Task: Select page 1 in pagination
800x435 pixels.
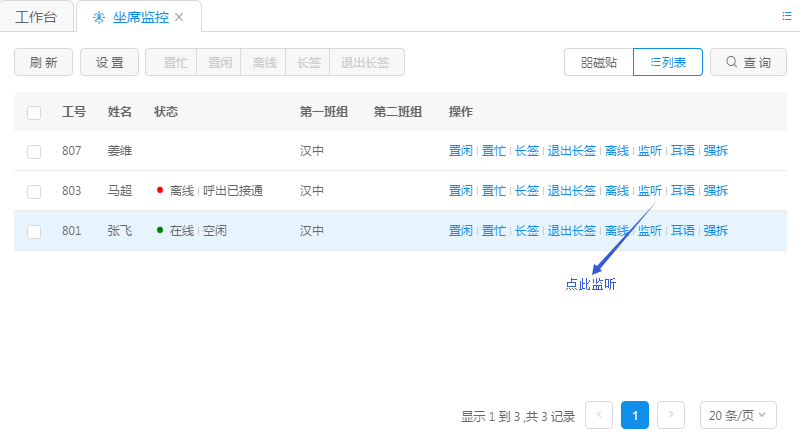Action: (x=635, y=415)
